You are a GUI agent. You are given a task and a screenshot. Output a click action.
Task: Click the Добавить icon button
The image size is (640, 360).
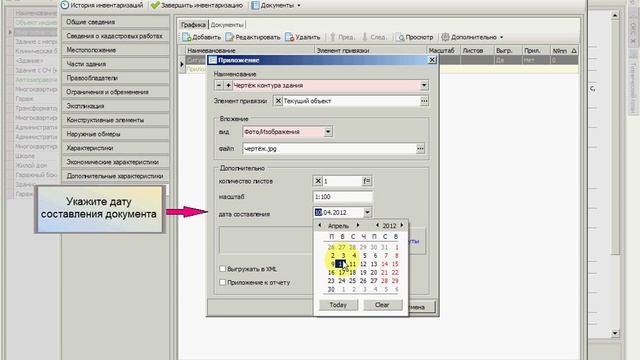(x=202, y=37)
